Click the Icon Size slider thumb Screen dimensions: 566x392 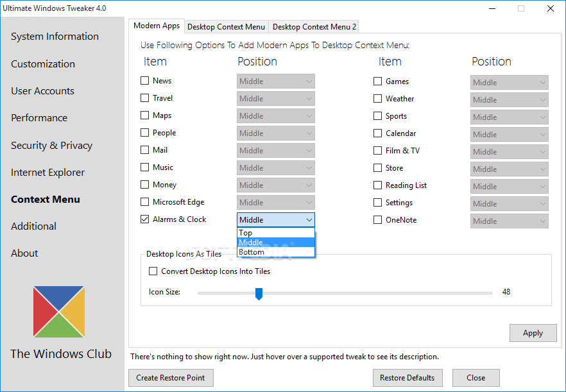pos(259,294)
